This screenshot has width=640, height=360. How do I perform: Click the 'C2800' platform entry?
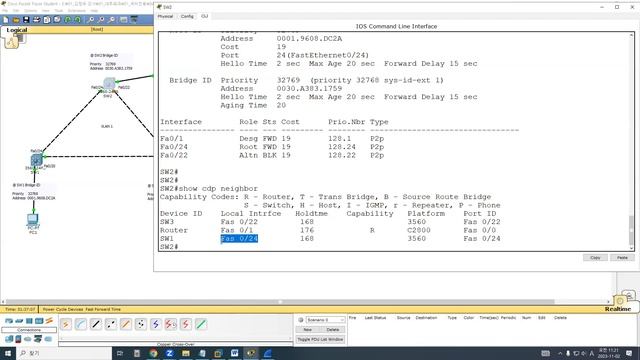coord(419,230)
